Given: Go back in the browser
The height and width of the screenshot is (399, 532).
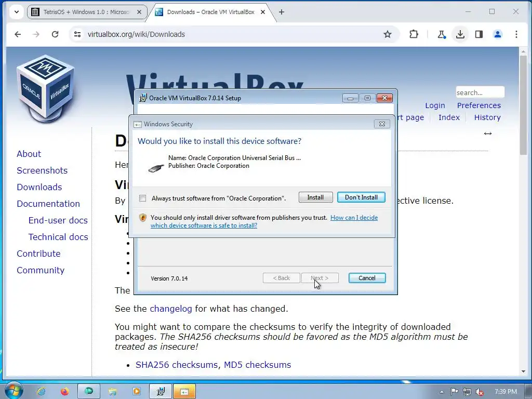Looking at the screenshot, I should tap(18, 34).
